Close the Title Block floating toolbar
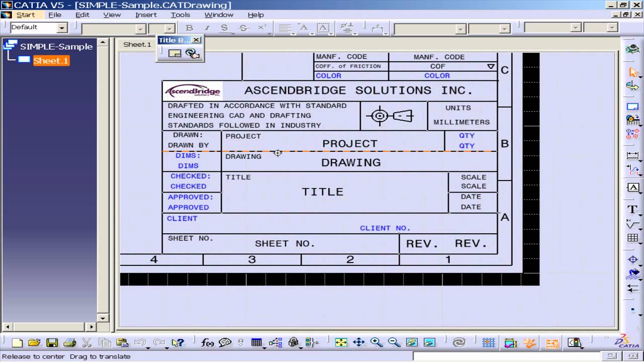The image size is (644, 362). [197, 40]
